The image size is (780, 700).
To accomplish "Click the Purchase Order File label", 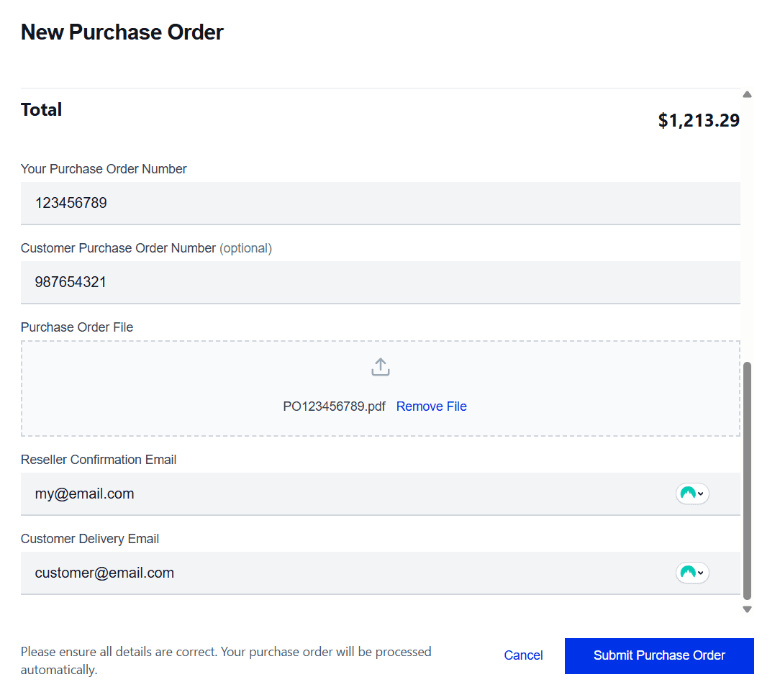I will 77,327.
